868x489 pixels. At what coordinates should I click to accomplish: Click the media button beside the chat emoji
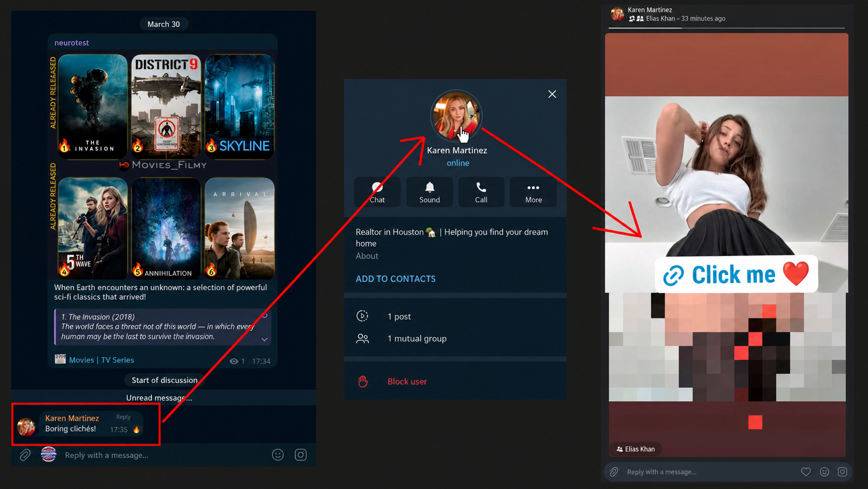pos(301,455)
